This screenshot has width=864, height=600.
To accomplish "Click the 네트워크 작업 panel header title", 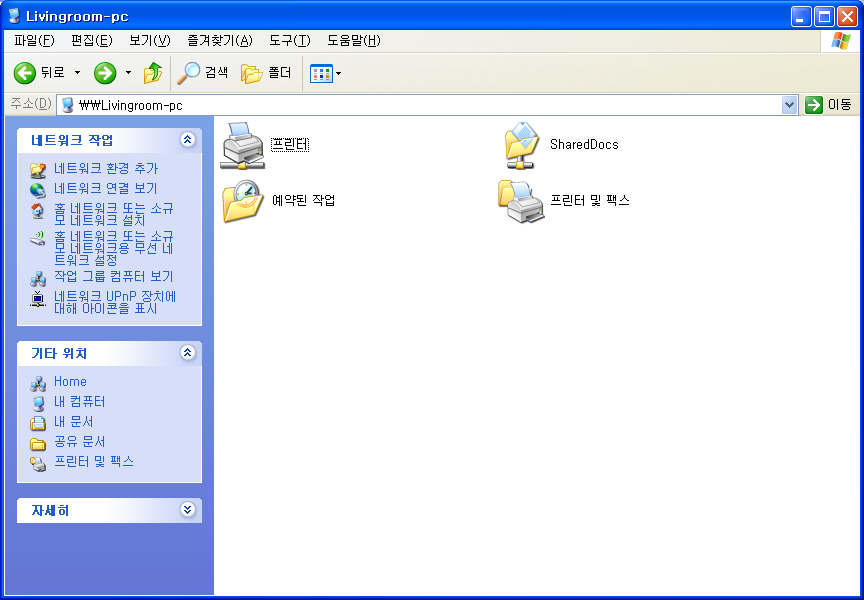I will 72,140.
